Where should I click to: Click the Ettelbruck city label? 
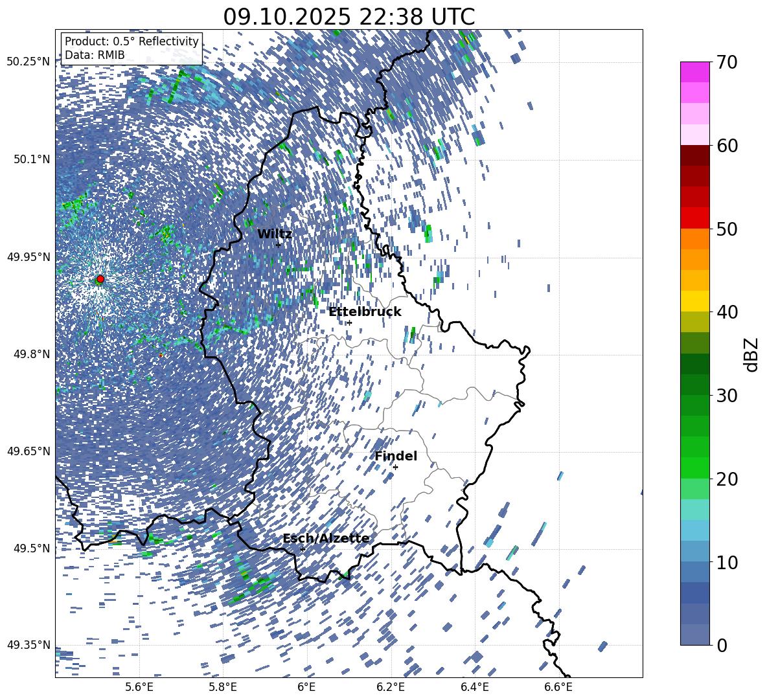(x=365, y=311)
